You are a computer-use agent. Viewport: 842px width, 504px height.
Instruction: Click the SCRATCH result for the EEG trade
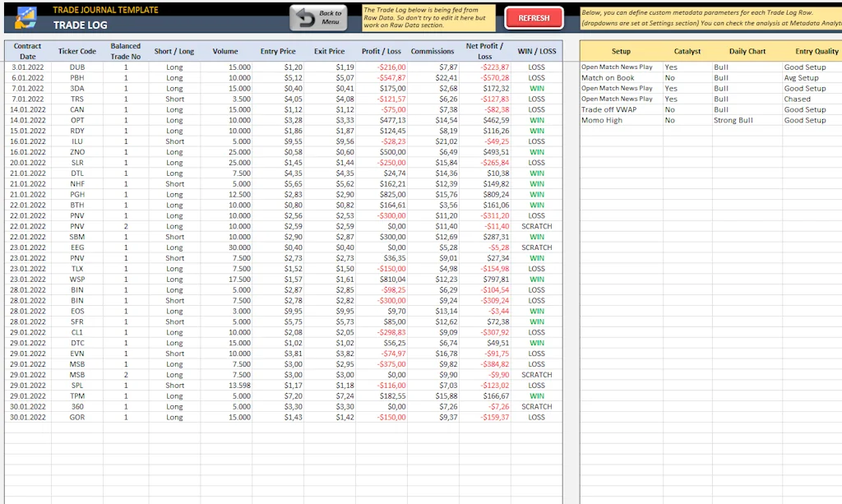click(536, 247)
